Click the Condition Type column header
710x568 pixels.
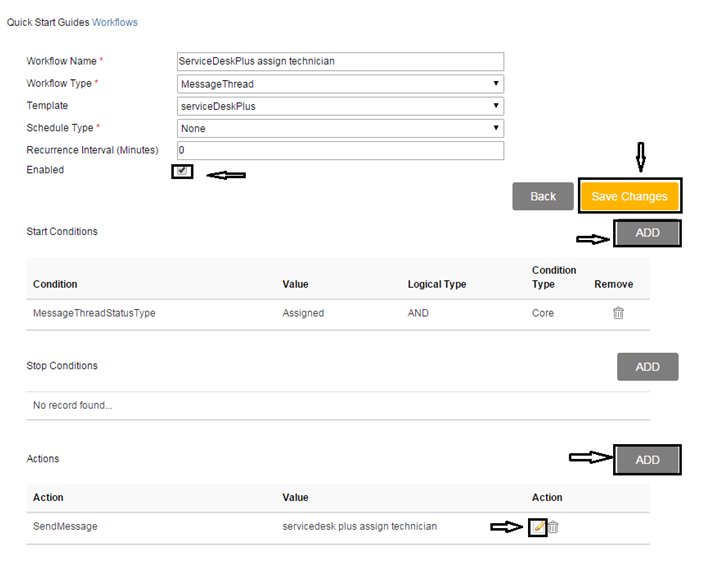554,277
